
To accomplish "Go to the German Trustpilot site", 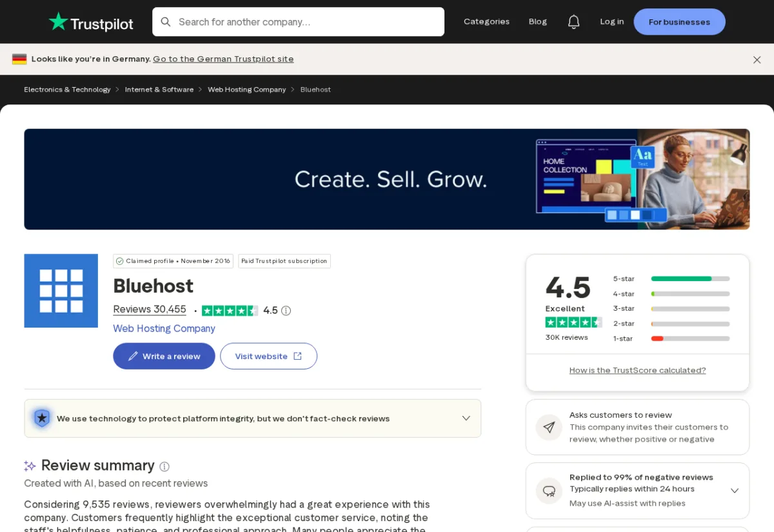I will [x=223, y=59].
